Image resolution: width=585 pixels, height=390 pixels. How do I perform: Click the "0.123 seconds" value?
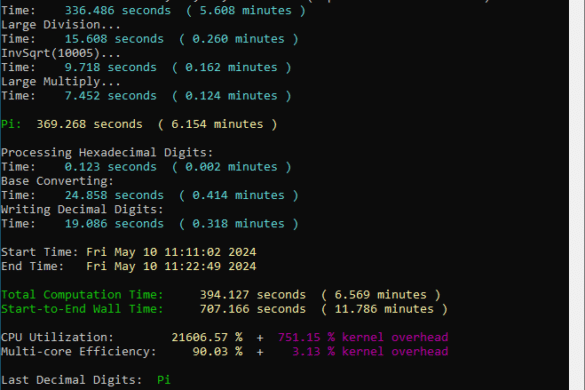point(110,167)
